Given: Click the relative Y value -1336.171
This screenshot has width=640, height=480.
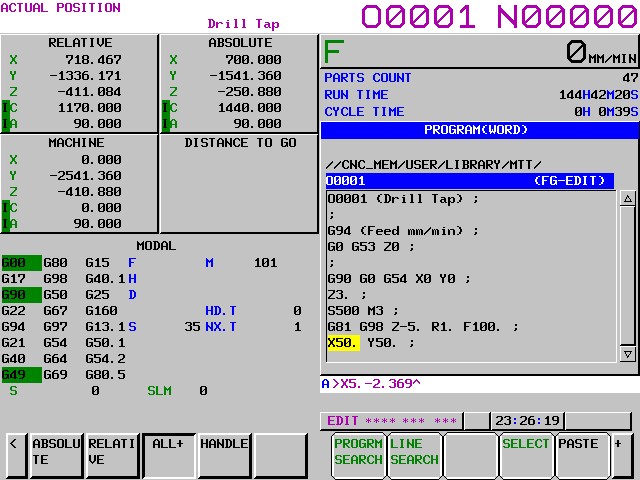Looking at the screenshot, I should pyautogui.click(x=85, y=76).
